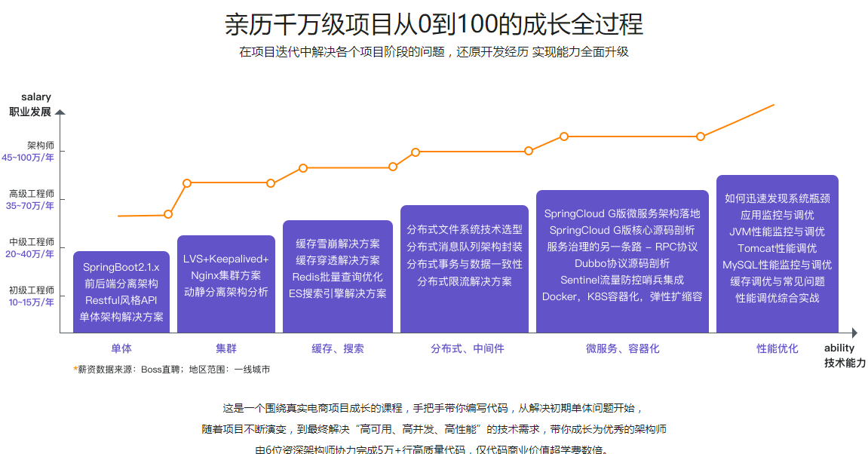Click the 缓存、搜索 stage label
Viewport: 868px width, 454px height.
pos(338,349)
